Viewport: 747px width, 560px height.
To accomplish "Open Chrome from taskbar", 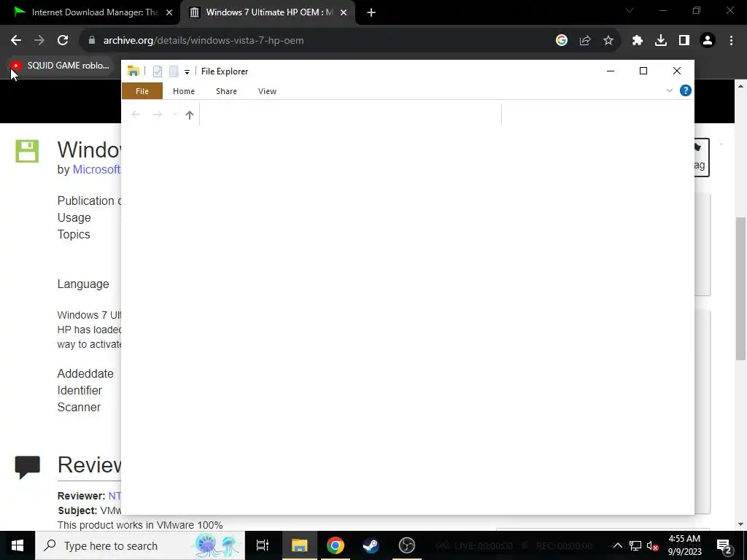I will [x=336, y=545].
